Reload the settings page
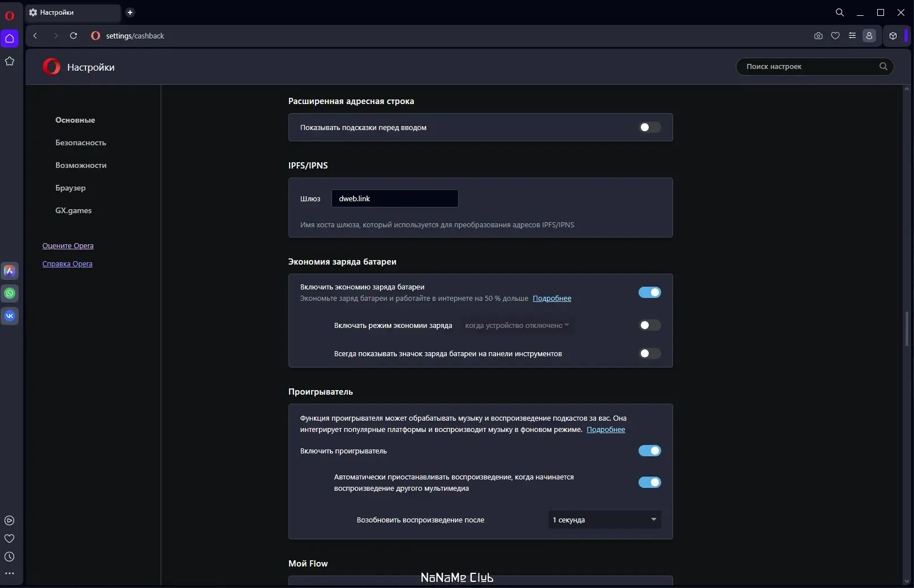914x588 pixels. point(74,36)
